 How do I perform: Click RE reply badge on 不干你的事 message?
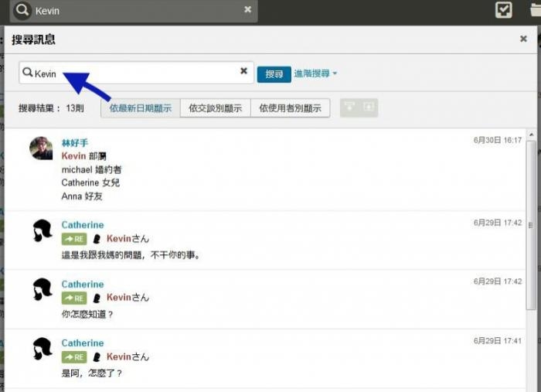[74, 239]
